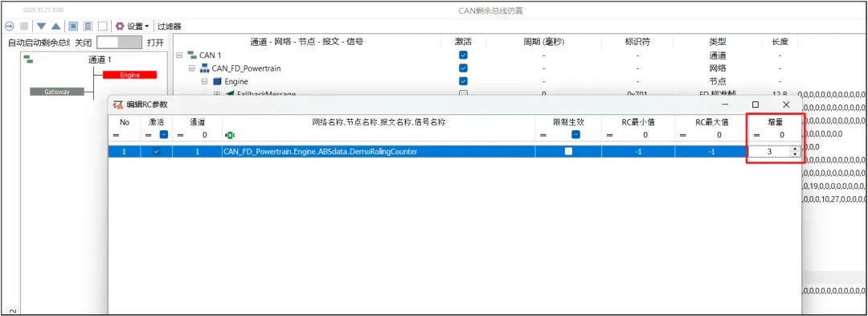Click the 增量 column equals filter icon
Screen dimensions: 868x316
click(757, 135)
